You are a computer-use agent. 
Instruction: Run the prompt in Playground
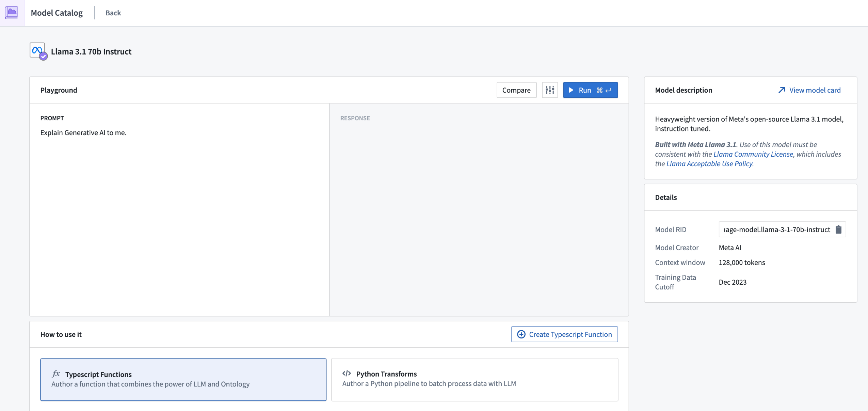click(x=590, y=90)
